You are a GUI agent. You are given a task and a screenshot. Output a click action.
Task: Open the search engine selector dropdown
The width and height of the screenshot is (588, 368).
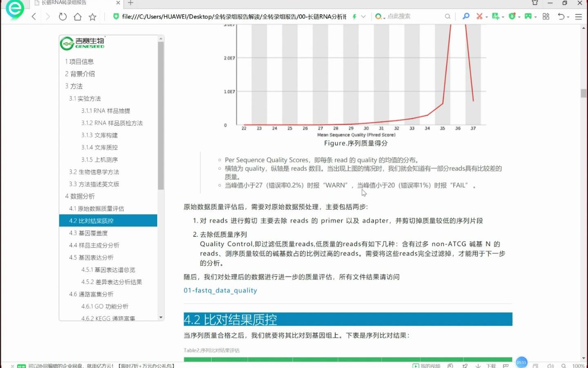point(380,16)
